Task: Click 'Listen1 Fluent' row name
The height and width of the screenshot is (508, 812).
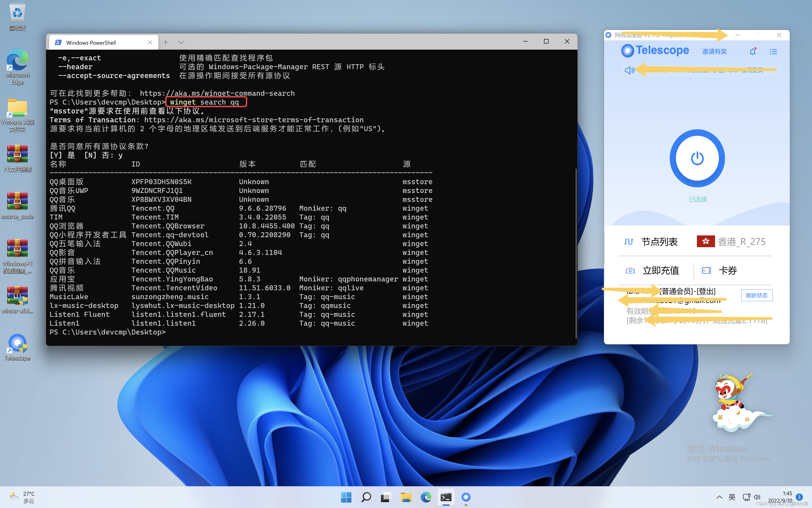Action: click(x=80, y=315)
